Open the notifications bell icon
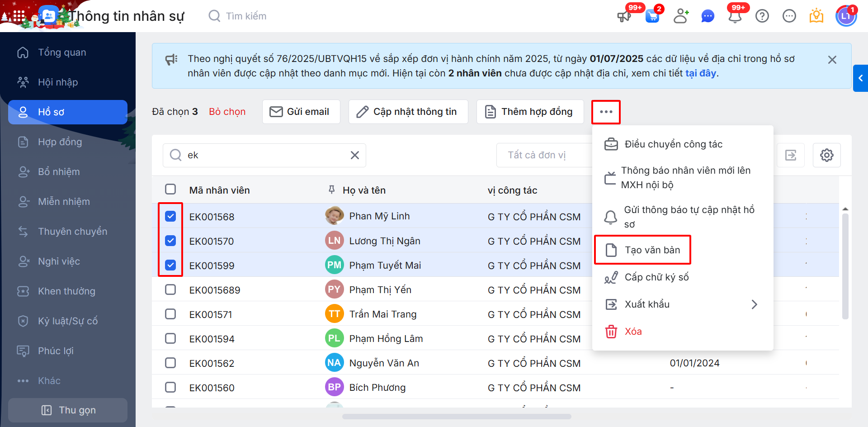 click(735, 16)
